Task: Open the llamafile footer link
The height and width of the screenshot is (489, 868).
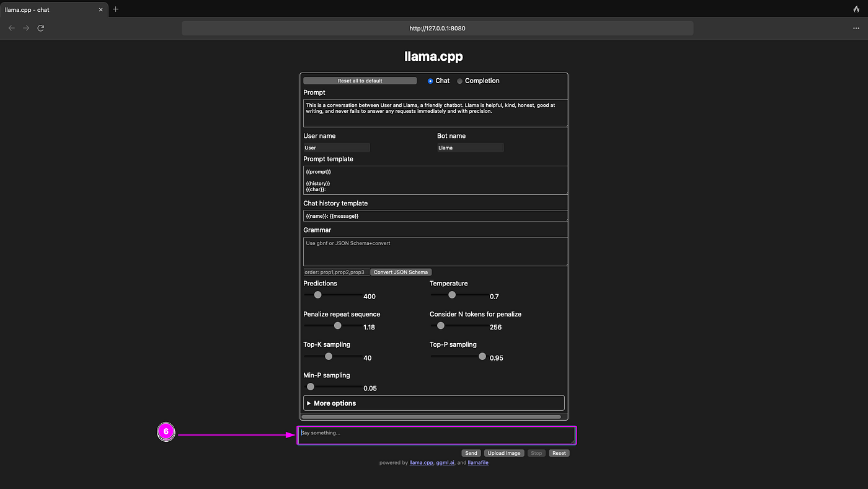Action: tap(478, 462)
